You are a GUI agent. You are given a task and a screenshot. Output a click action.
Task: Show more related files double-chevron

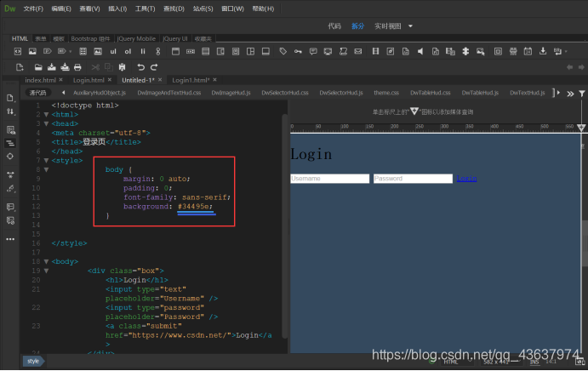click(570, 94)
